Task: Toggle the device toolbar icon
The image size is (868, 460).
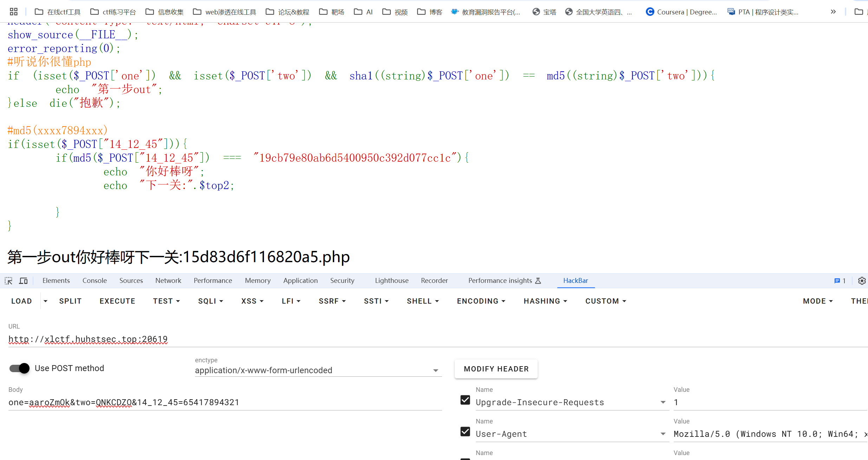Action: click(23, 281)
